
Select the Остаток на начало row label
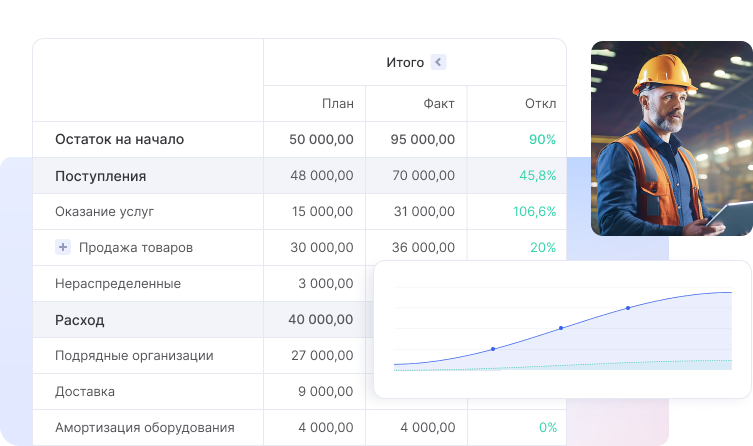(x=119, y=140)
